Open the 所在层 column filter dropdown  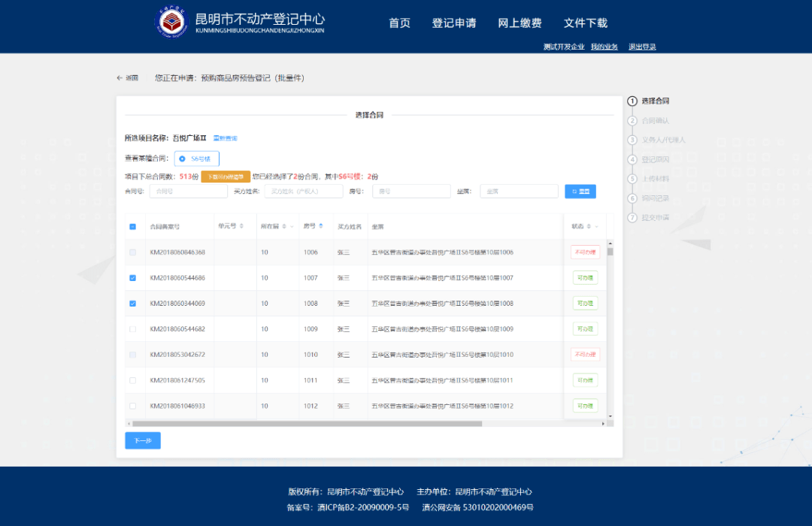(292, 227)
